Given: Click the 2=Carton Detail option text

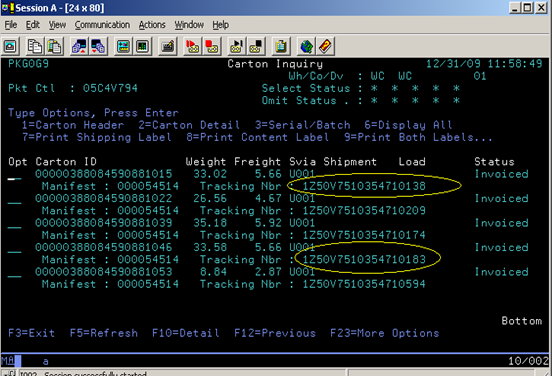Looking at the screenshot, I should click(189, 125).
